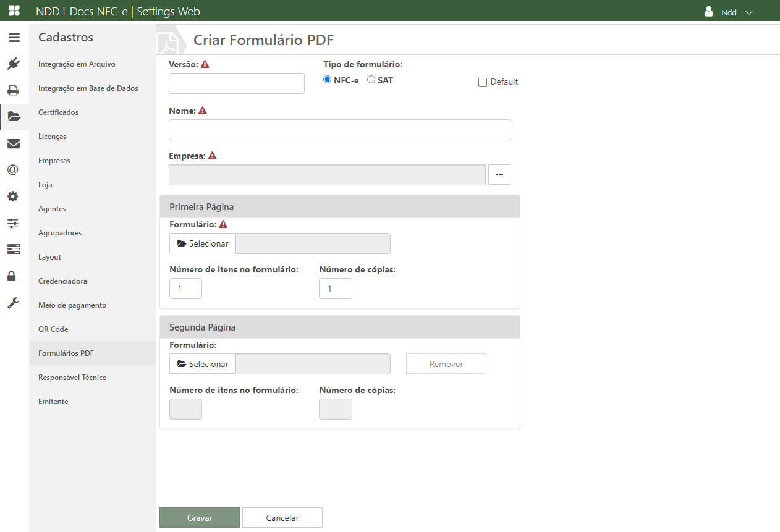Image resolution: width=780 pixels, height=532 pixels.
Task: Open the gear settings sidebar icon
Action: point(13,196)
